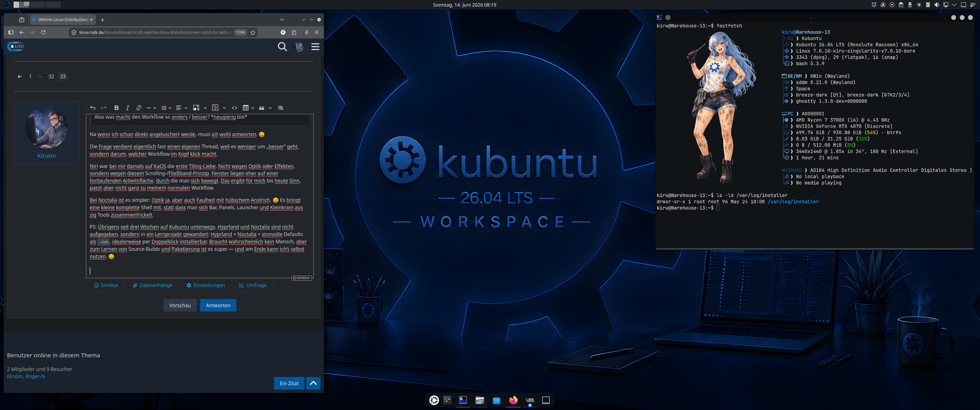Insert a quote block in the editor

[x=262, y=108]
